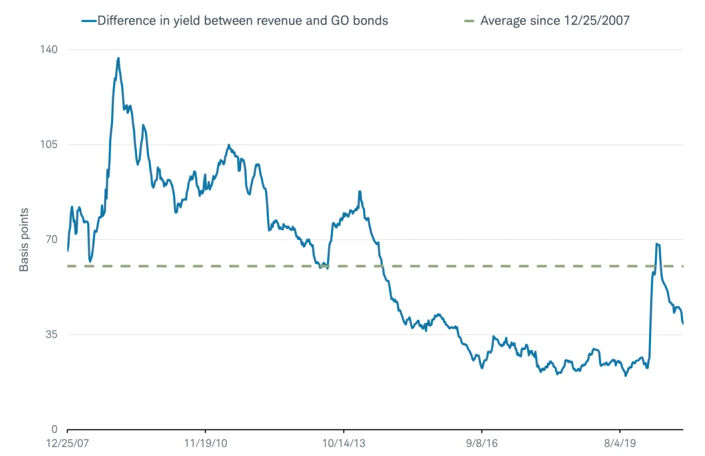Screen dimensions: 705x456
Task: Click the 35 y-axis tick label
Action: pos(51,334)
